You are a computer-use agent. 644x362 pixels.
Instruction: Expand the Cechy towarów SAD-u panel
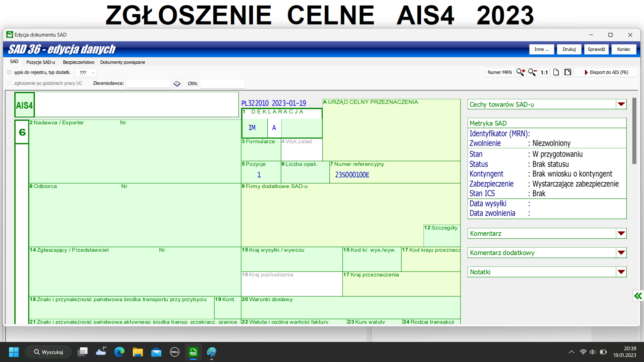tap(621, 104)
